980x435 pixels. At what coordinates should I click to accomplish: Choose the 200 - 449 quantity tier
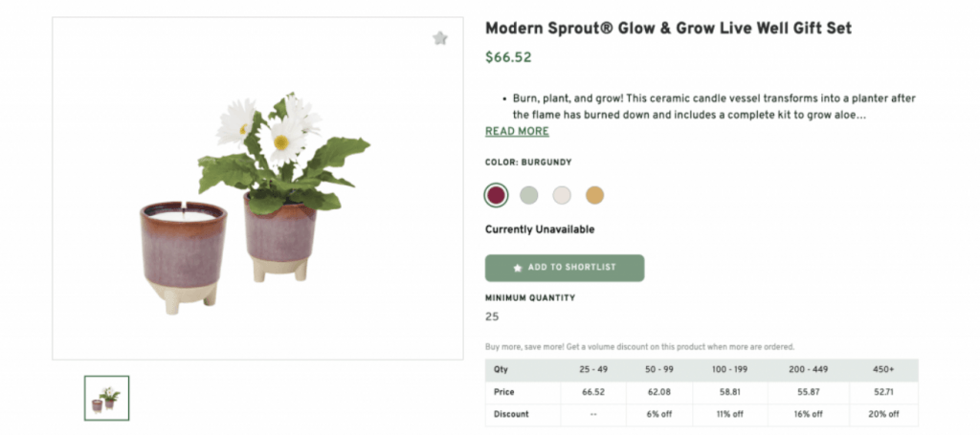[x=809, y=370]
